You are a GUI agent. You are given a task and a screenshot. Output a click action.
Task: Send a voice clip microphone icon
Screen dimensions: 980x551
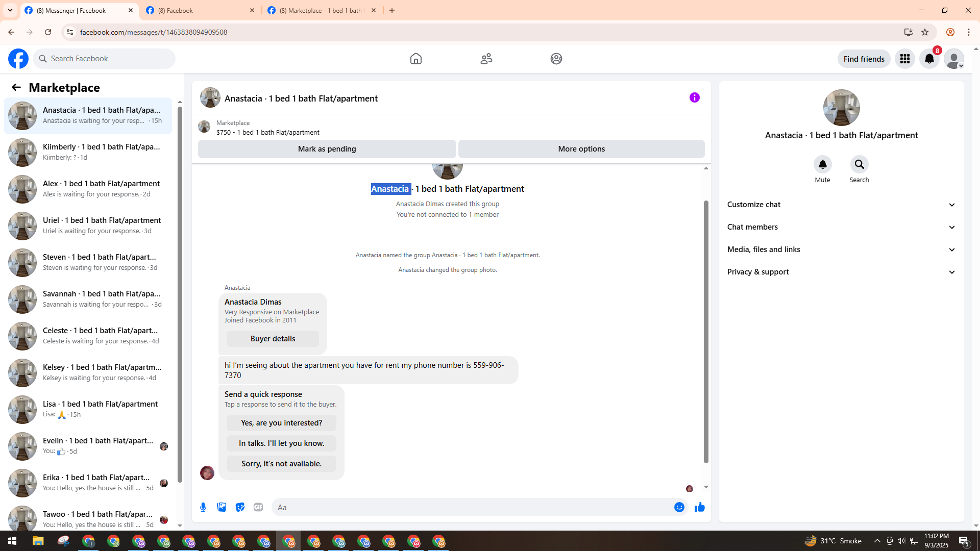[x=203, y=507]
